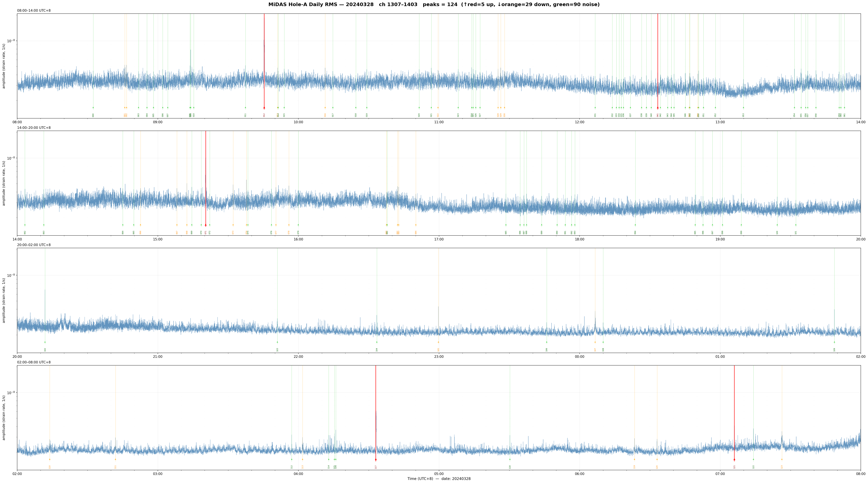
Task: Click the green triangle marker above label 094
Action: 635,225
